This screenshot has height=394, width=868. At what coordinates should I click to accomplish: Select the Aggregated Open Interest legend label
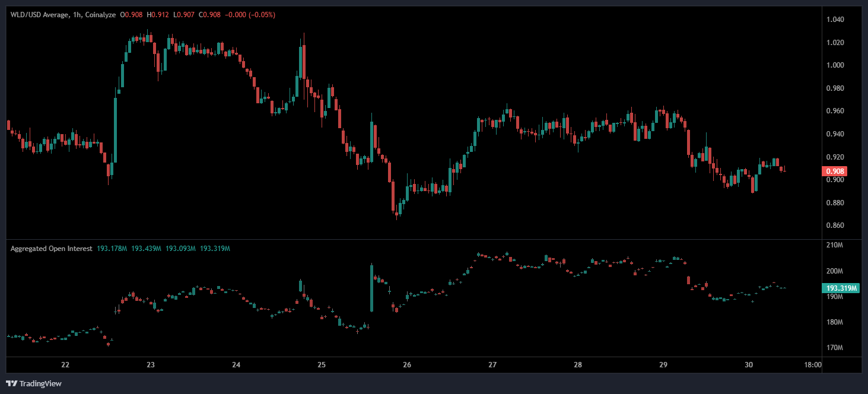[51, 249]
